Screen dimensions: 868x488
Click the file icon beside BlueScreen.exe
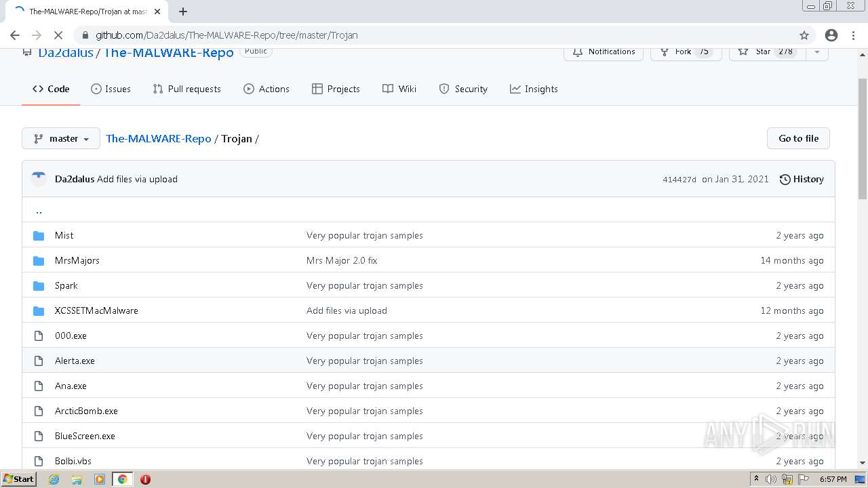39,436
